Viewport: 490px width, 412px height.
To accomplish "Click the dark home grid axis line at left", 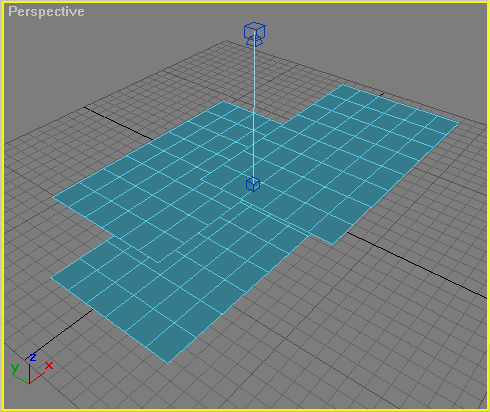I will click(117, 123).
